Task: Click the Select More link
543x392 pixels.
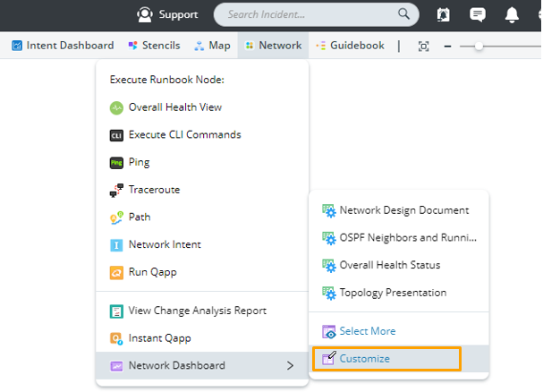Action: click(367, 331)
